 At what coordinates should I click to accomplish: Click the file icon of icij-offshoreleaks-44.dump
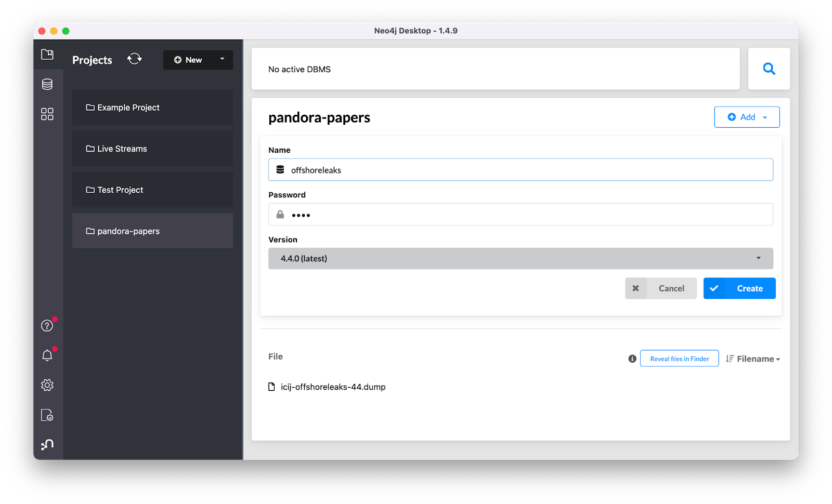(271, 387)
